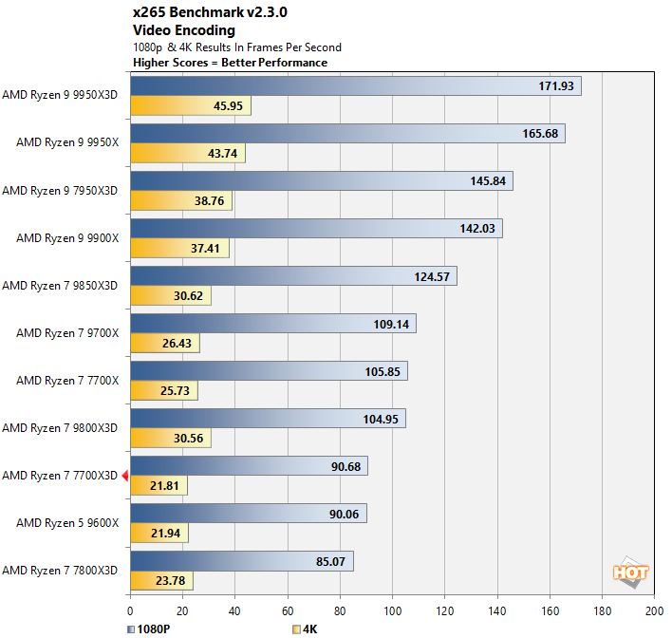
Task: Click the x-axis tick label 160
Action: click(x=550, y=611)
